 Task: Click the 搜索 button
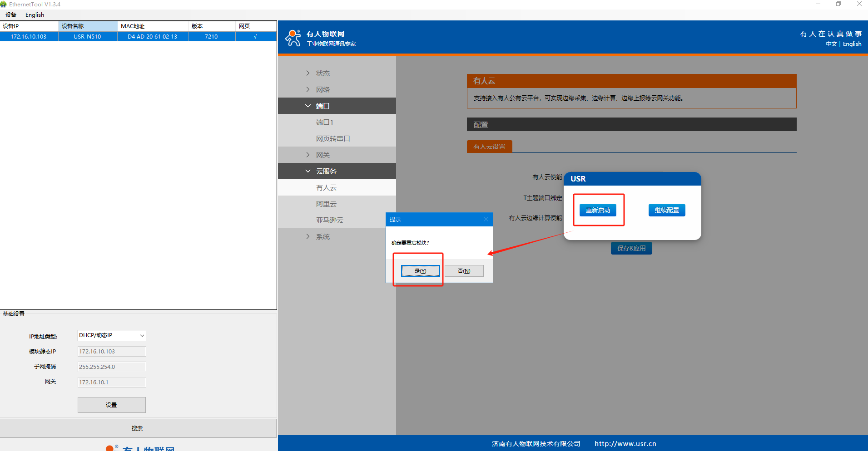coord(137,428)
